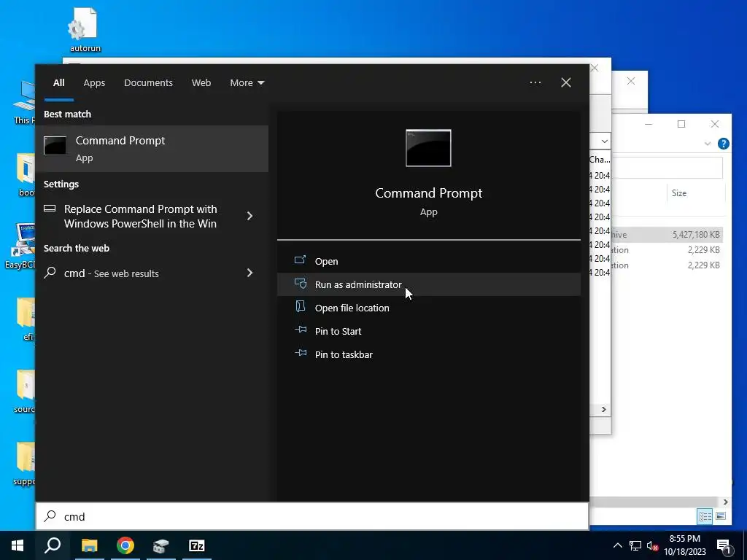Minimize the Explorer window
Image resolution: width=747 pixels, height=560 pixels.
coord(649,124)
